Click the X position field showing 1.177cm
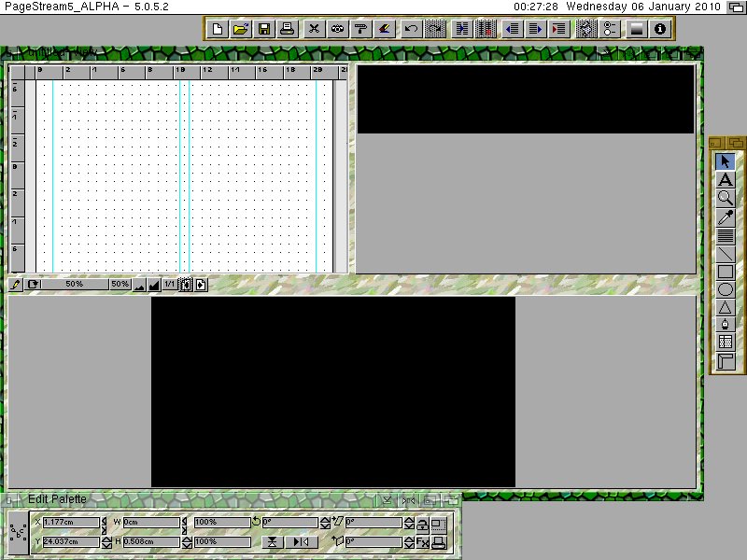 71,523
